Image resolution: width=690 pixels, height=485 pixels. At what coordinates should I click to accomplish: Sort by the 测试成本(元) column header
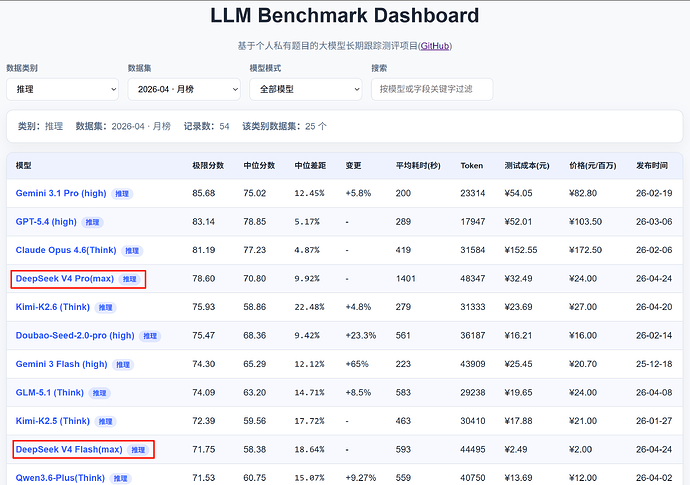527,165
